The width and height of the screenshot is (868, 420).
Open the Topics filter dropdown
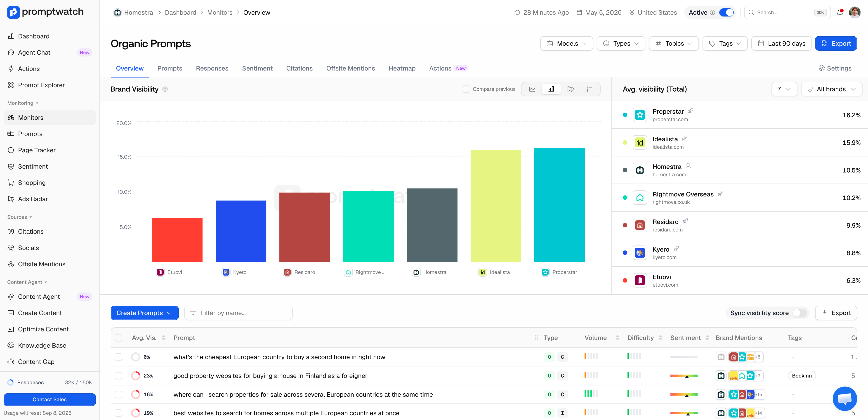coord(674,43)
